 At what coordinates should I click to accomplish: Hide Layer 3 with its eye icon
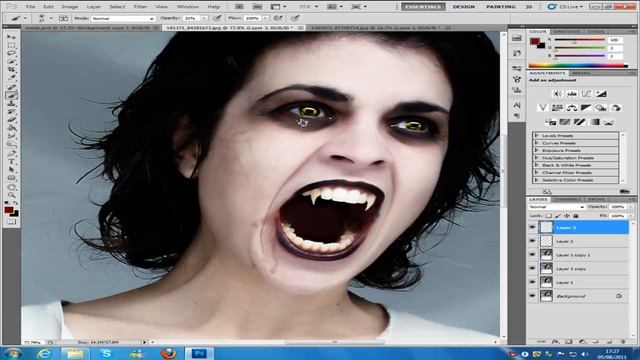pyautogui.click(x=532, y=227)
